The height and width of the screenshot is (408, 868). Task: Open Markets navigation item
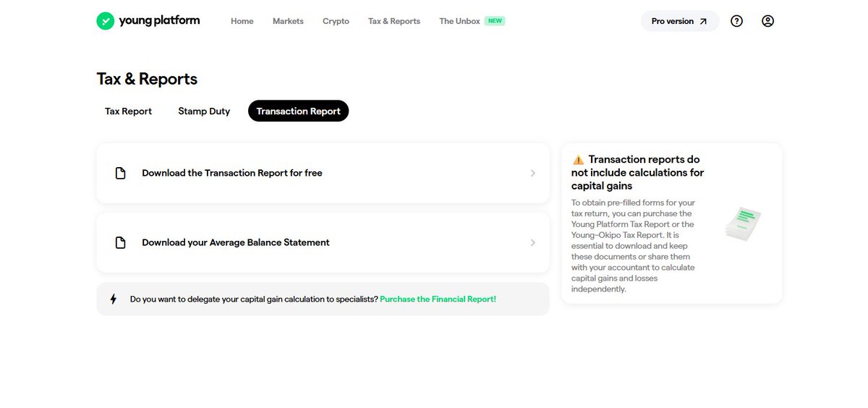click(288, 21)
